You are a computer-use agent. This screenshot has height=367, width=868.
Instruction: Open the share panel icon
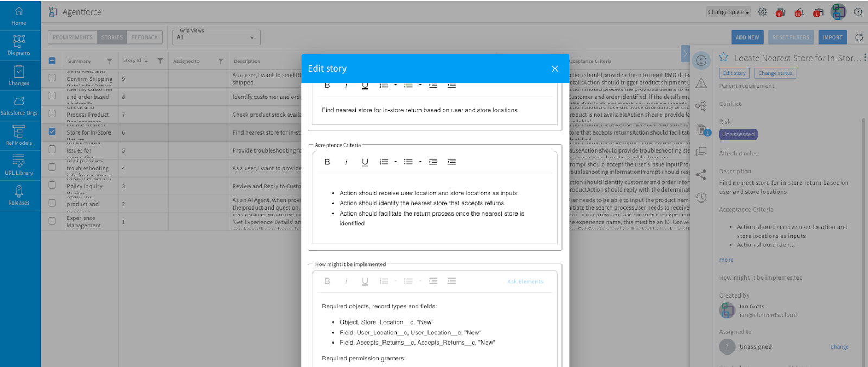[701, 174]
